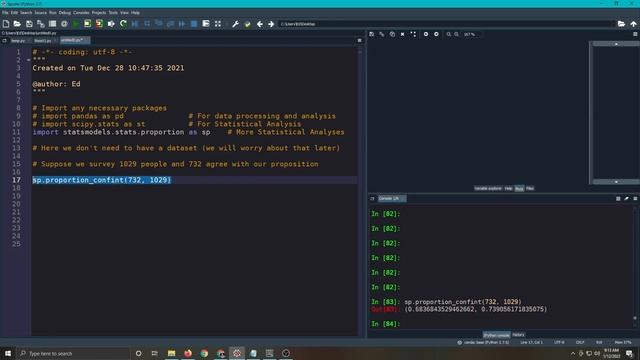Browse console tabs

pos(372,198)
